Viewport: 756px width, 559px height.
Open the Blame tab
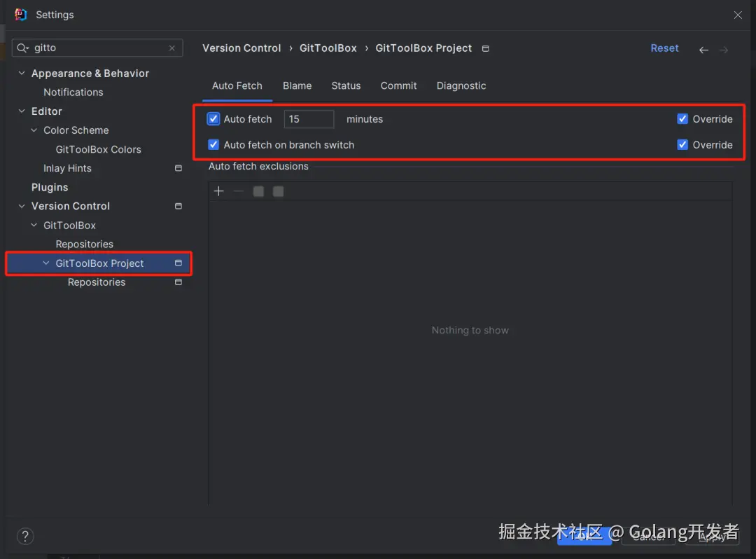tap(297, 86)
